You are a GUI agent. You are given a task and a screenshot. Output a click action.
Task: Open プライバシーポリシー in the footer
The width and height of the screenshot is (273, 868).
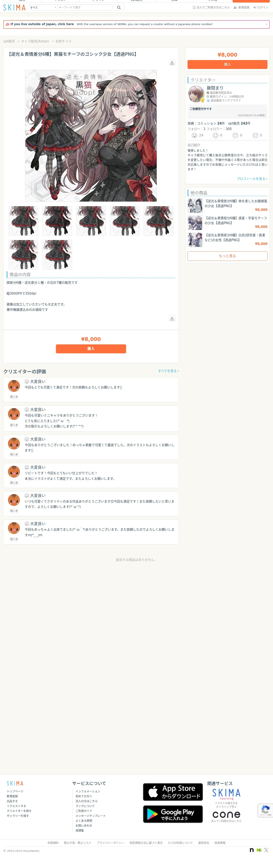tap(110, 843)
